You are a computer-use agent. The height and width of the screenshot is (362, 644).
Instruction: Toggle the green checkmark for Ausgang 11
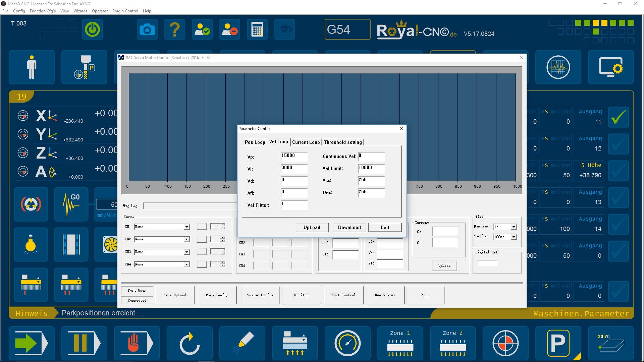click(x=618, y=117)
